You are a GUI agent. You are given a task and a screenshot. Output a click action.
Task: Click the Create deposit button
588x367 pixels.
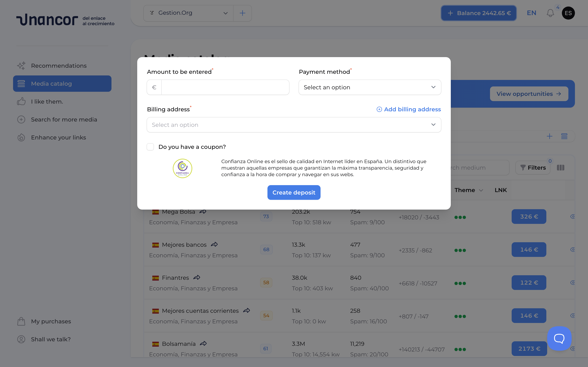294,192
